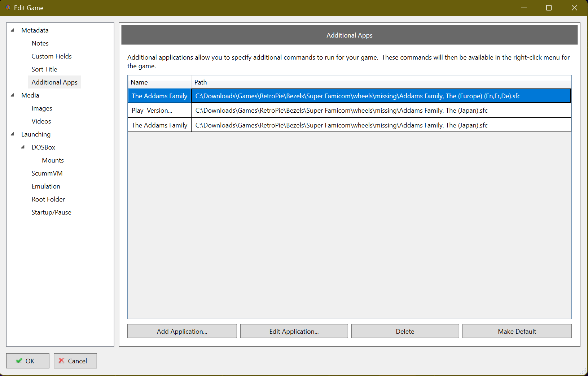Image resolution: width=588 pixels, height=376 pixels.
Task: Collapse the Launching tree section
Action: [x=13, y=134]
